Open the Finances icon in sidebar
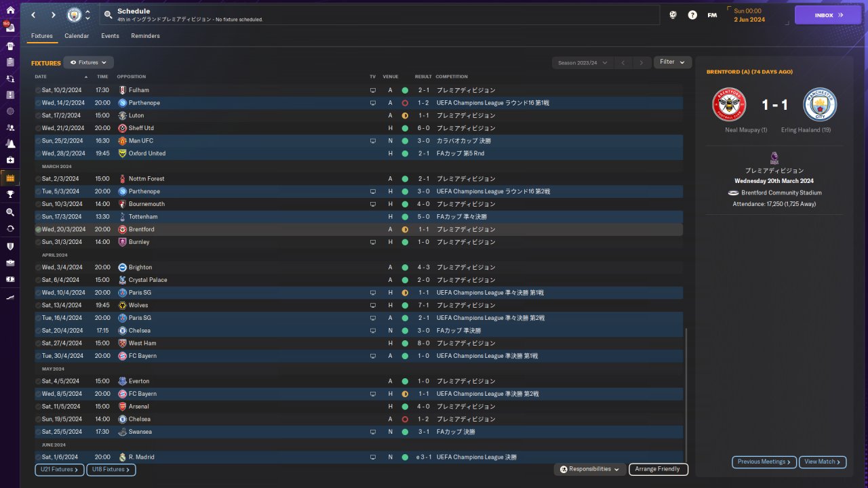 [10, 279]
